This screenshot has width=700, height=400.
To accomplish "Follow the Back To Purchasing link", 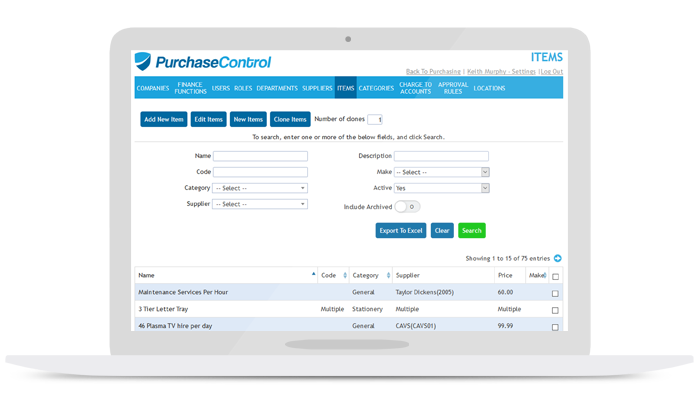I will pos(433,71).
